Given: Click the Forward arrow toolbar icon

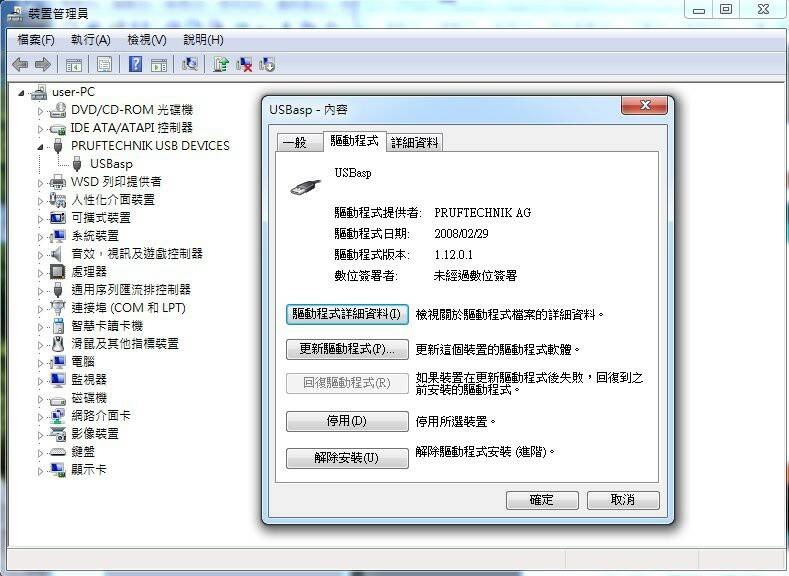Looking at the screenshot, I should point(42,65).
